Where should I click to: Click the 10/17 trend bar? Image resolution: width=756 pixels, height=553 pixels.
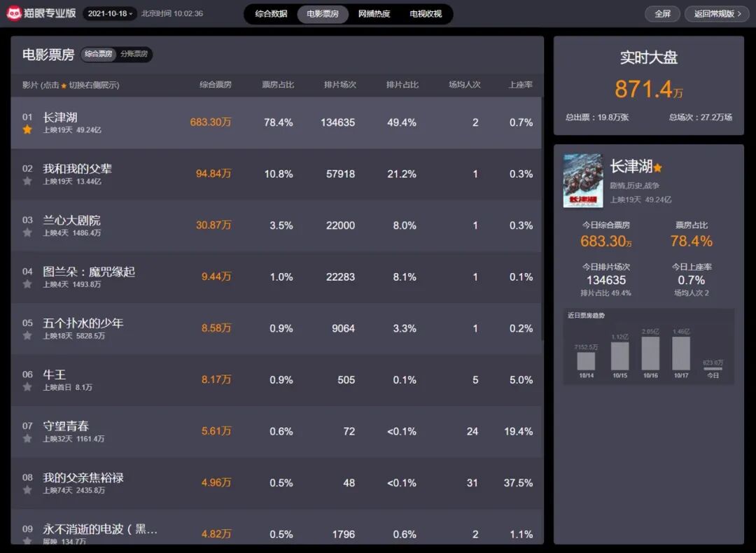(x=681, y=353)
